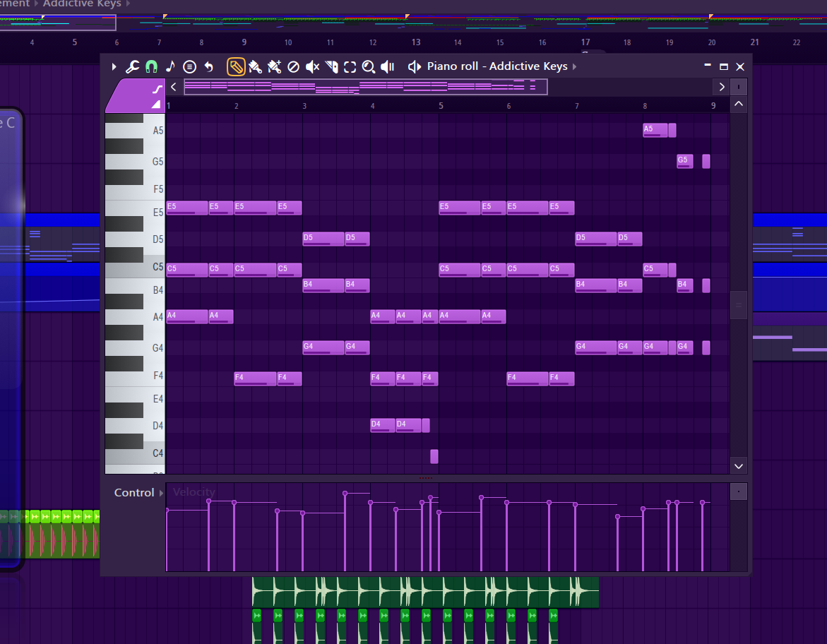Click the small square button in velocity lane
Viewport: 827px width, 644px height.
click(739, 491)
